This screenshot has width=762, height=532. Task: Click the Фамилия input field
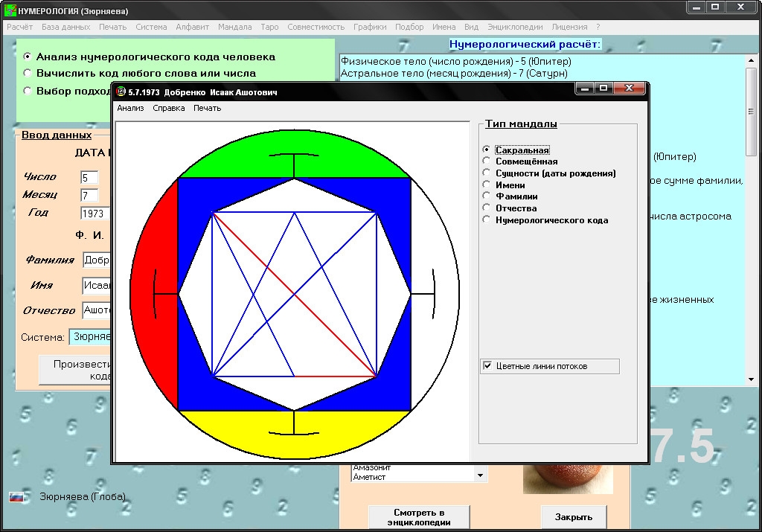point(97,260)
